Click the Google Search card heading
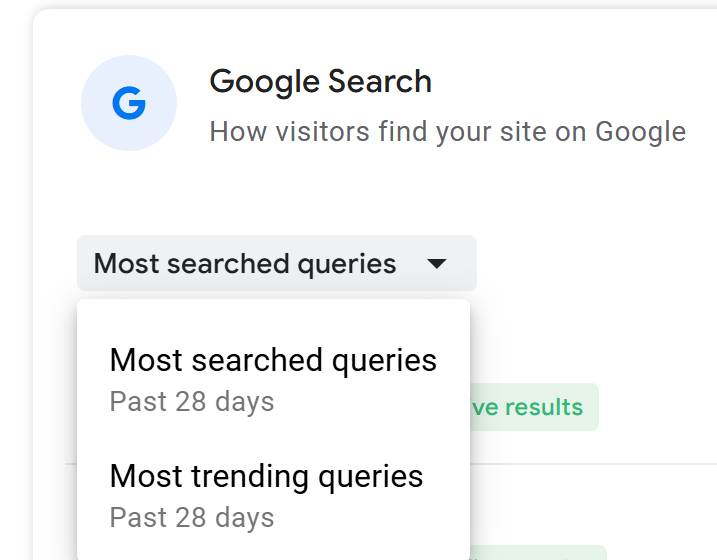 tap(320, 81)
